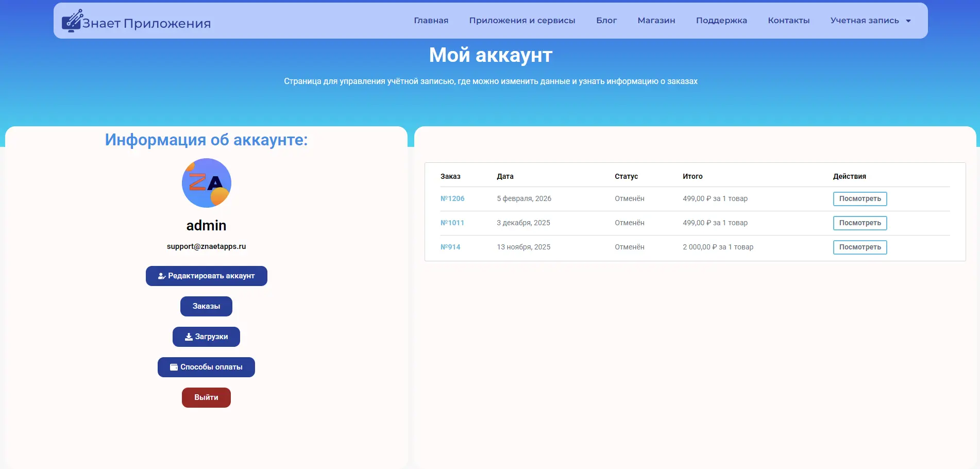Click the total 2 000,00 ₽ за 1 товар
Screen dimensions: 980x469
click(718, 247)
